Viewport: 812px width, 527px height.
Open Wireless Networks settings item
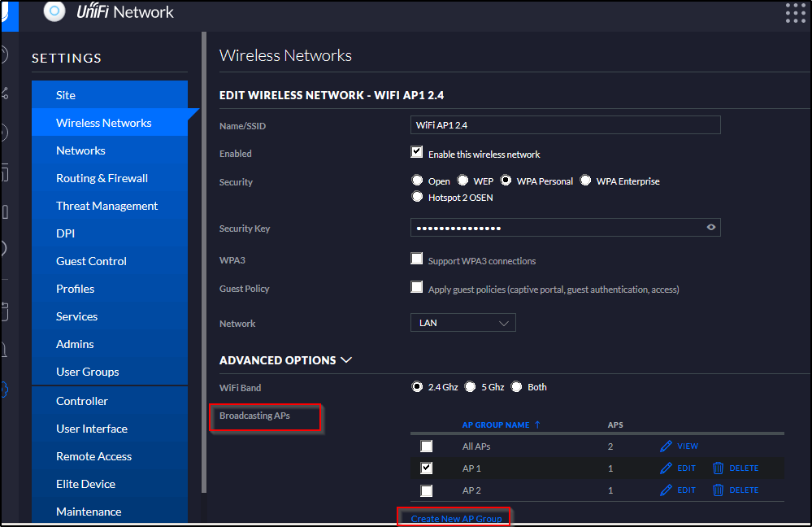pyautogui.click(x=109, y=123)
